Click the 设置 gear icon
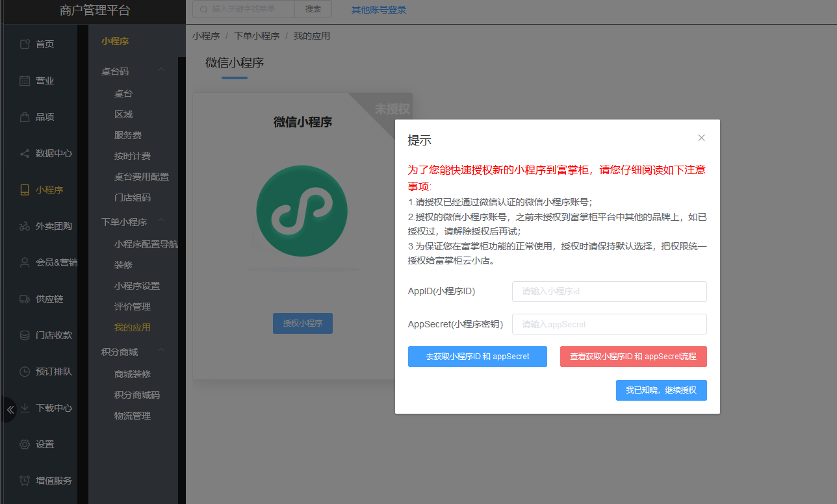 click(x=25, y=444)
